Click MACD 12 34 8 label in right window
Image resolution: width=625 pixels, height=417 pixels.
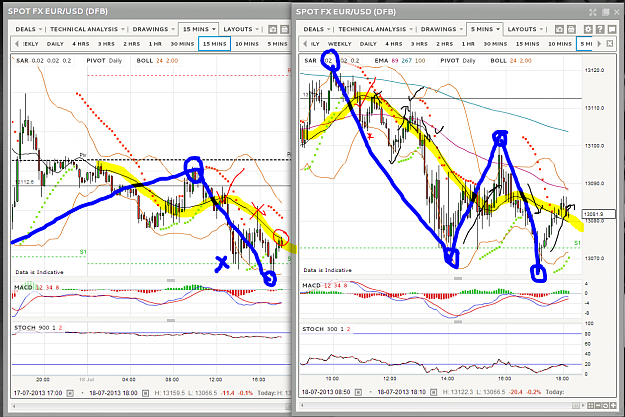coord(325,285)
